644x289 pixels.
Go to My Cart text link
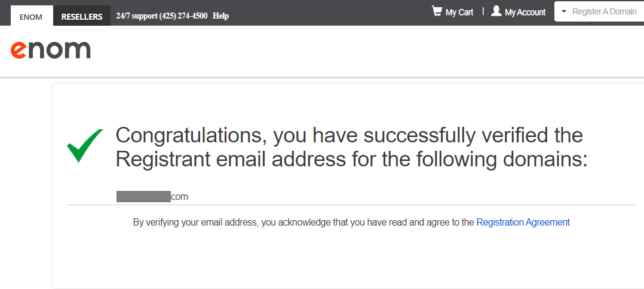point(459,12)
